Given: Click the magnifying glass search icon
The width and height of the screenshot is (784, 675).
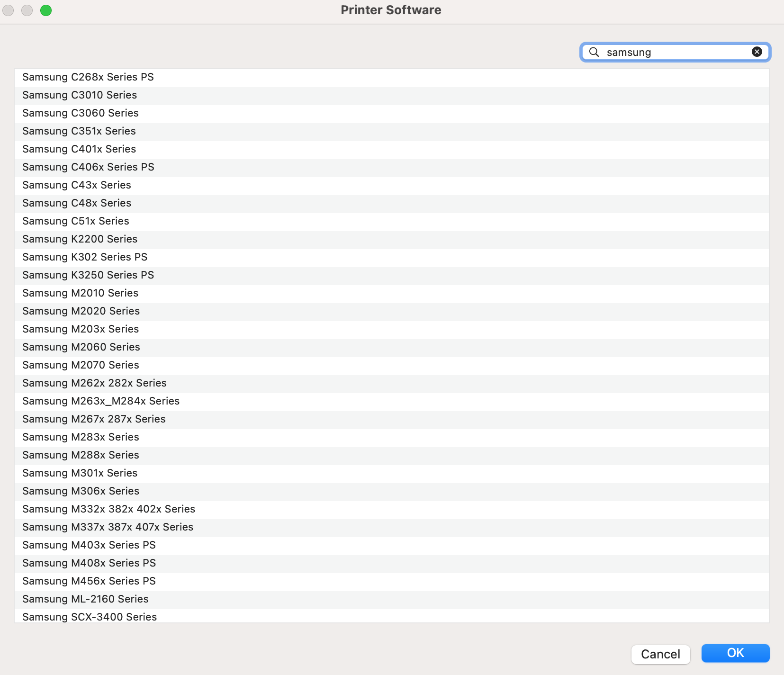Looking at the screenshot, I should [x=594, y=52].
